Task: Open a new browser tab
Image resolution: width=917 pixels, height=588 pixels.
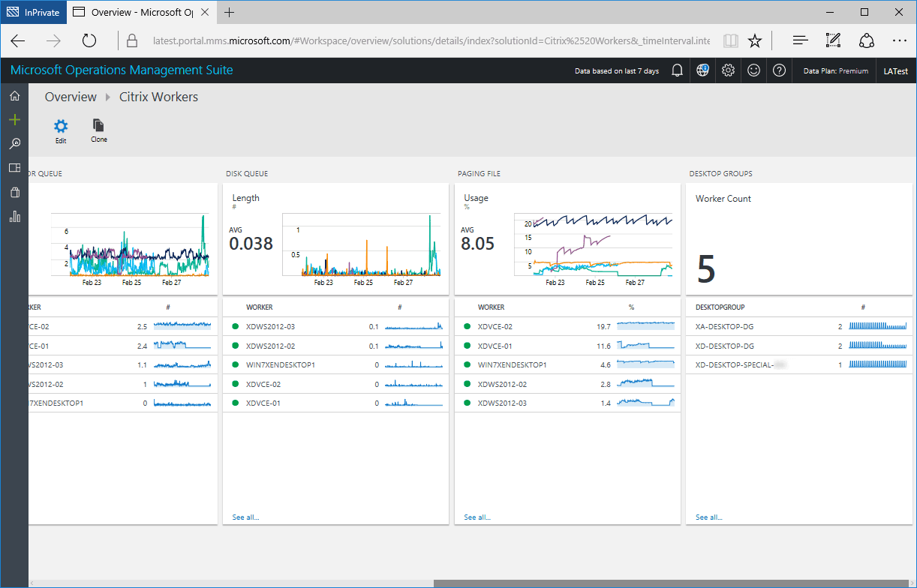Action: [x=229, y=12]
